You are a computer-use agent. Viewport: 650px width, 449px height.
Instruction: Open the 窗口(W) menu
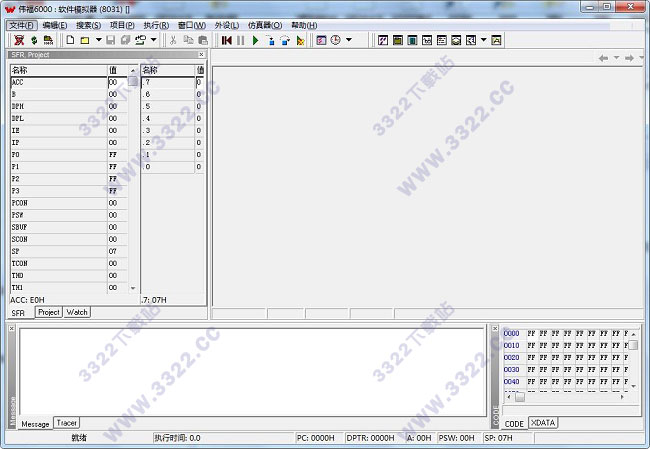pyautogui.click(x=192, y=25)
